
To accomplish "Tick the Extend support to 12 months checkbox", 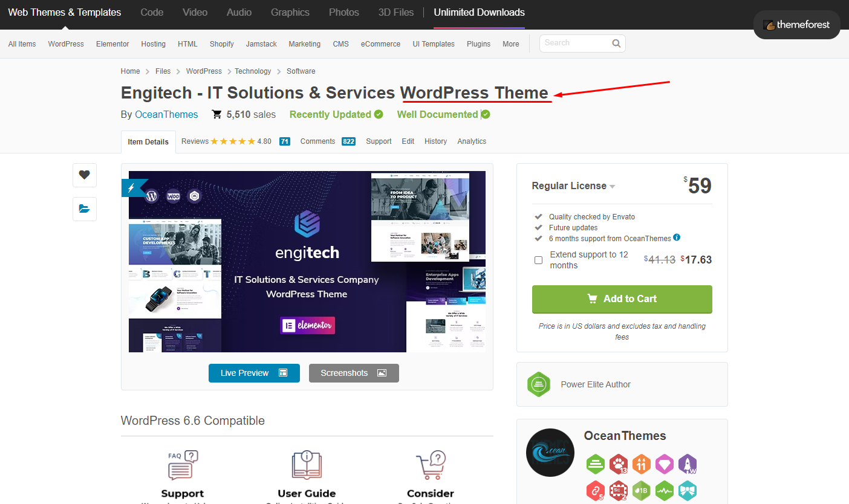I will pyautogui.click(x=538, y=260).
